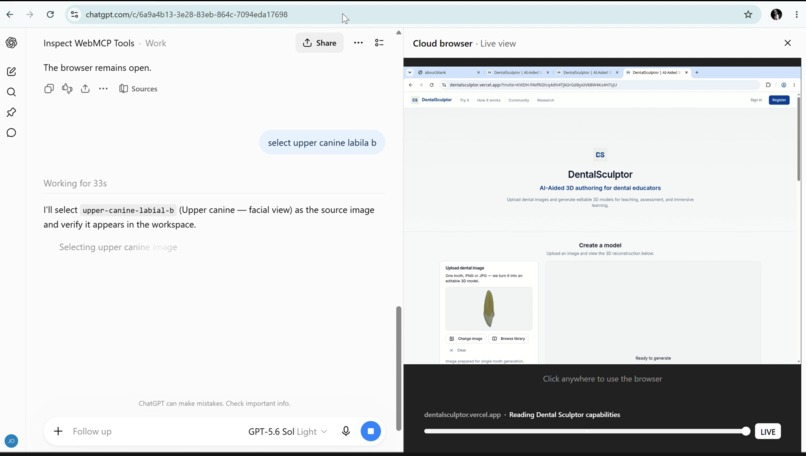This screenshot has height=456, width=806.
Task: Open the Chrome profile avatar
Action: coord(776,14)
